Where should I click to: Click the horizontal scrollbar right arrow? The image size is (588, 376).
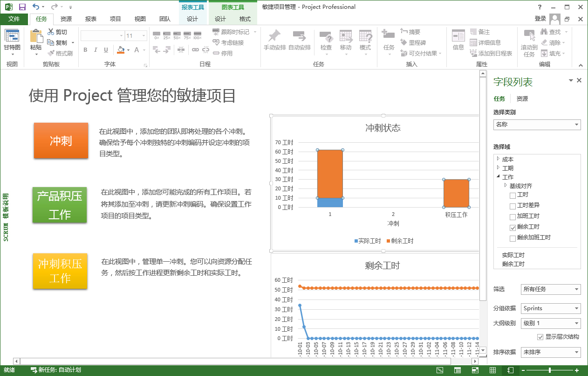[x=476, y=361]
